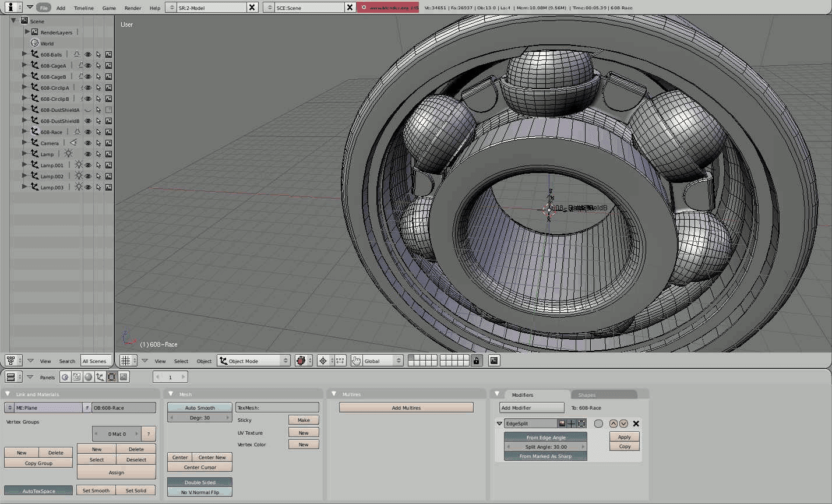832x504 pixels.
Task: Collapse the Scene tree in the outliner
Action: pos(13,20)
